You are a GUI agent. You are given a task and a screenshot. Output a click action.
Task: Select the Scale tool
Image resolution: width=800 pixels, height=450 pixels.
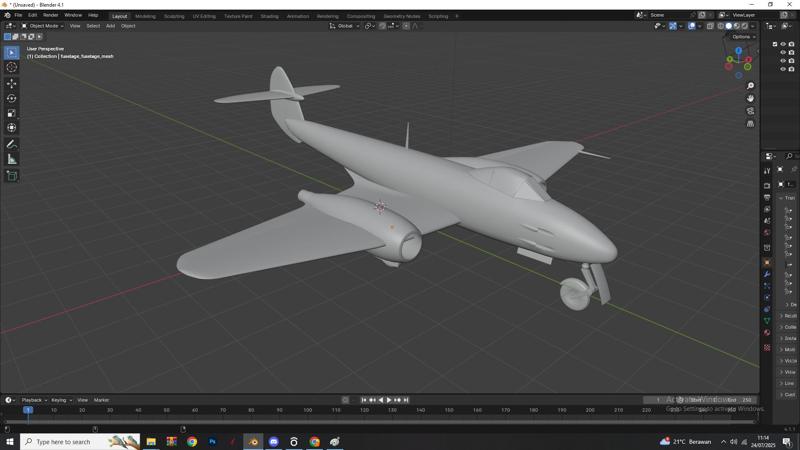pyautogui.click(x=11, y=113)
